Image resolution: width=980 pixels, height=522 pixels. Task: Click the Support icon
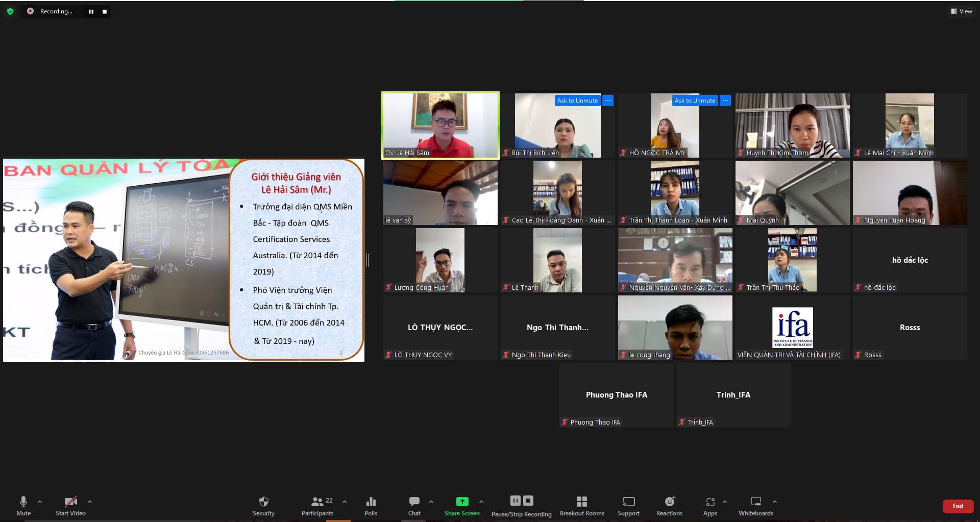click(x=628, y=502)
